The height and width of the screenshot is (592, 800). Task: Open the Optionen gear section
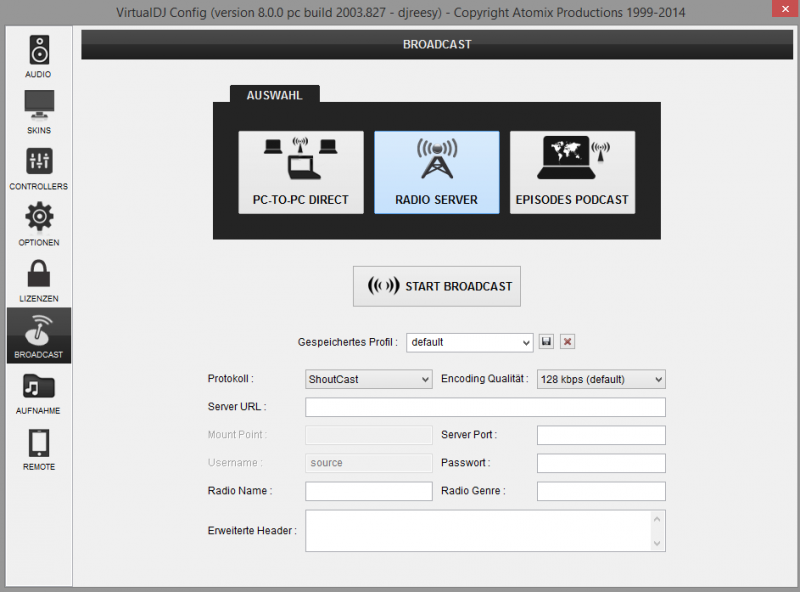39,225
